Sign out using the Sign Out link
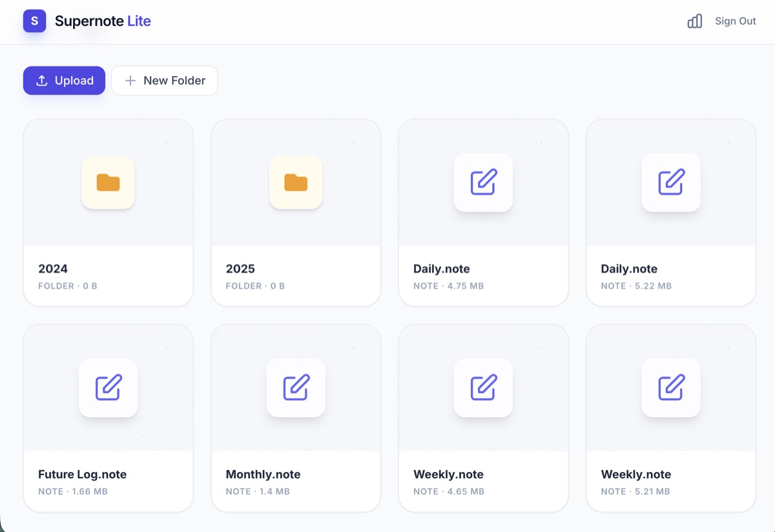775x532 pixels. coord(735,21)
